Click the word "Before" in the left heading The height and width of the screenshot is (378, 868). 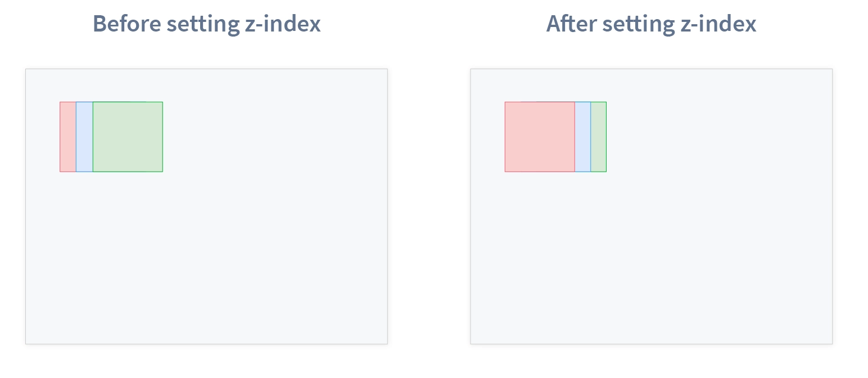pos(126,24)
